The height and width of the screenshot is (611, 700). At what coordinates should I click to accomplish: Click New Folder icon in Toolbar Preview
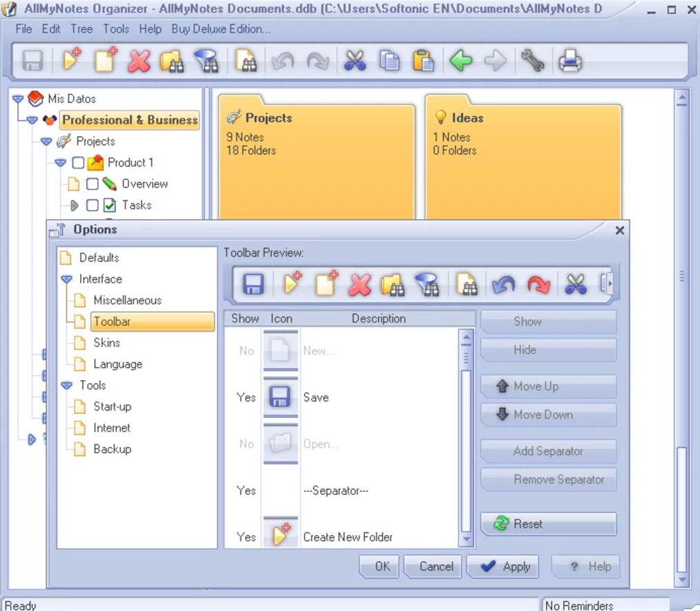point(292,283)
